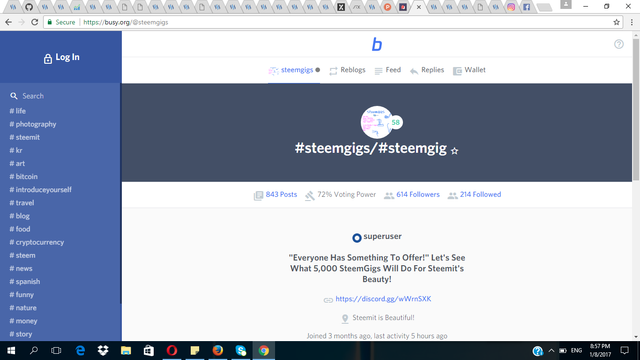Launch Opera from the taskbar
640x360 pixels.
point(172,351)
